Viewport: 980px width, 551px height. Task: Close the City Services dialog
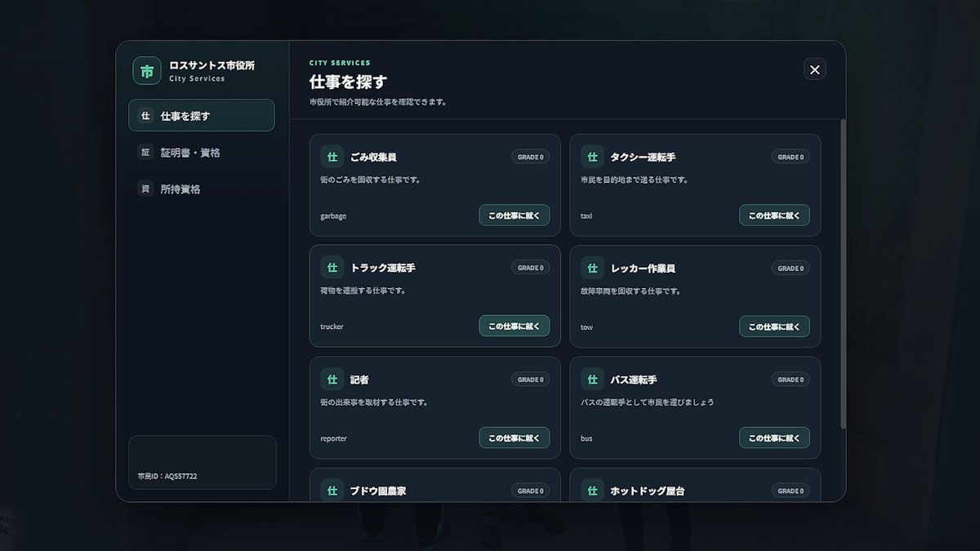(x=814, y=69)
